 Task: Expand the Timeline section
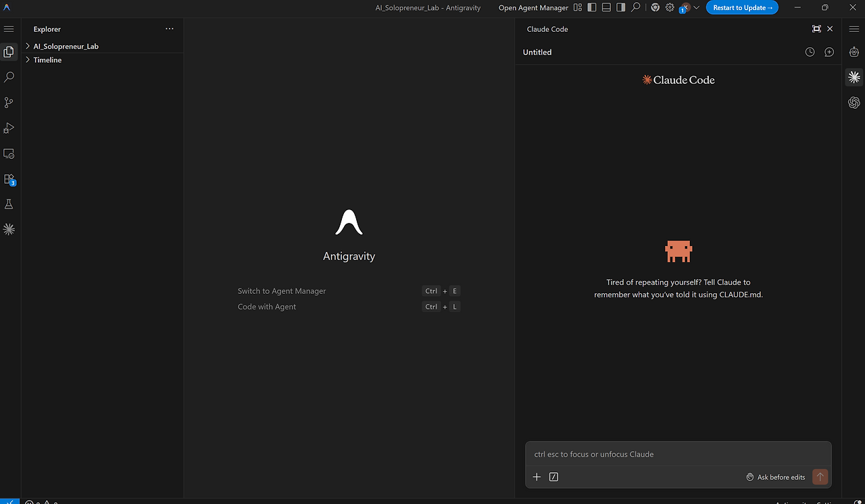point(47,59)
